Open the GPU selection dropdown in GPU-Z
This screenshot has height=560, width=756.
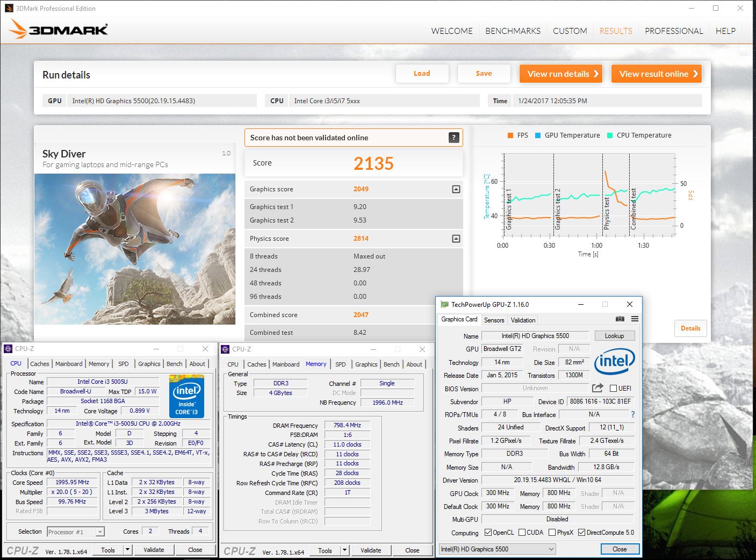coord(498,549)
